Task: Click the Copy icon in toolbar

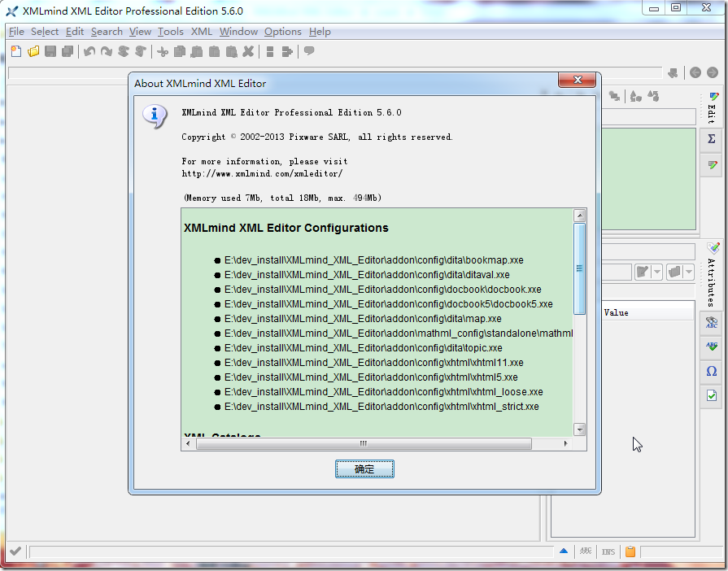Action: [x=180, y=51]
